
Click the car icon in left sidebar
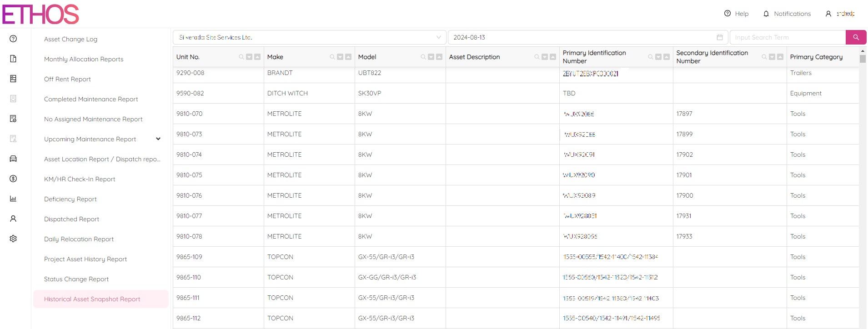[13, 159]
